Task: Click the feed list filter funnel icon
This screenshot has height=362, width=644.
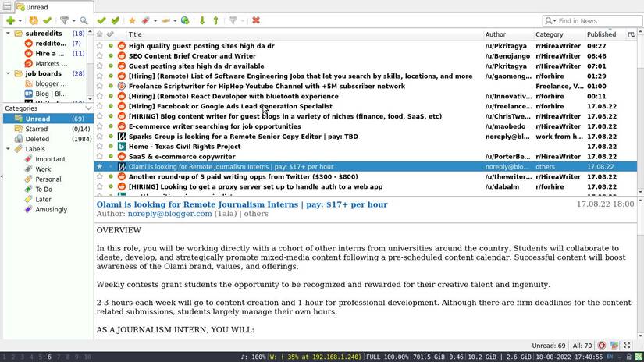Action: coord(64,20)
